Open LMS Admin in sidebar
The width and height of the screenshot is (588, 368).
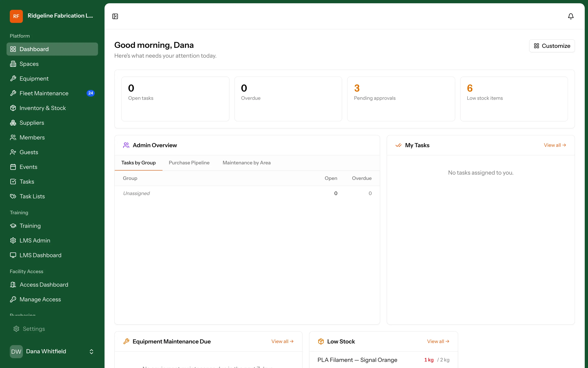point(52,240)
